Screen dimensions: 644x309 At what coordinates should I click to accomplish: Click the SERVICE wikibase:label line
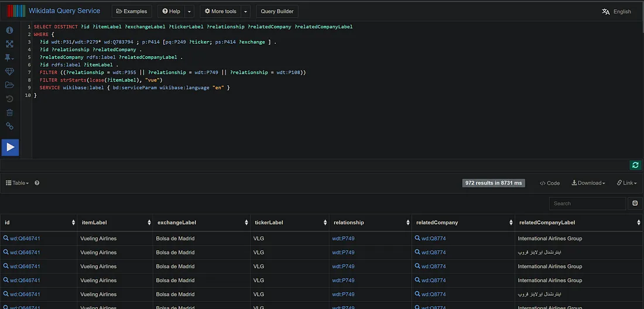134,87
